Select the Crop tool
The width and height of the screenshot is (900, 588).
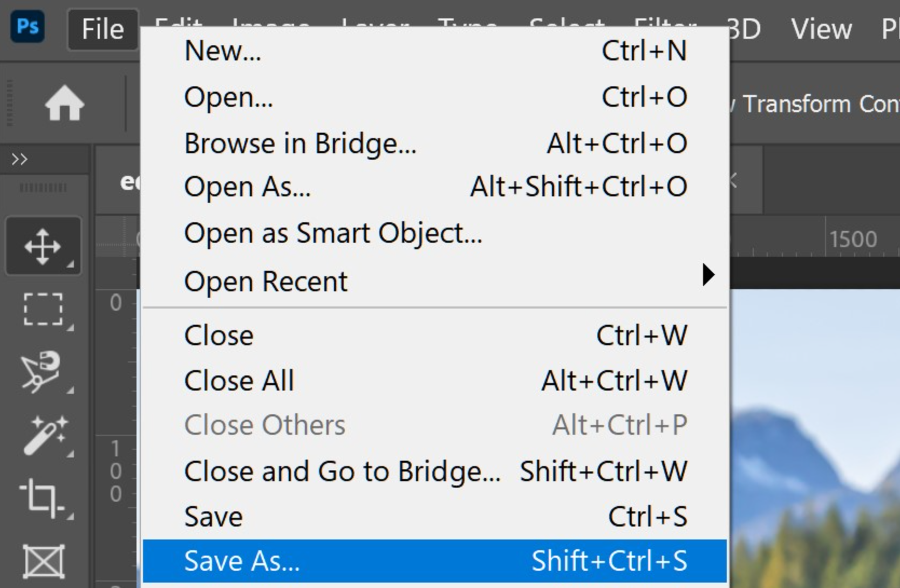point(42,497)
